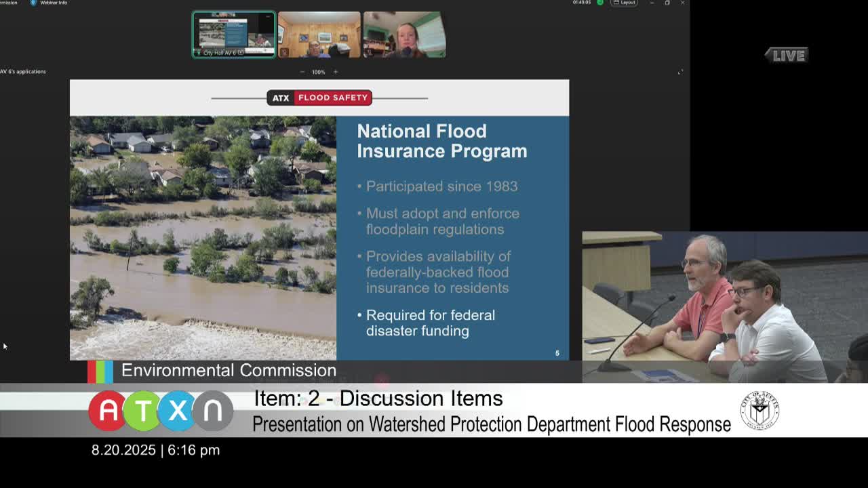Expand shared screen to full screen
This screenshot has height=488, width=868.
tap(680, 72)
